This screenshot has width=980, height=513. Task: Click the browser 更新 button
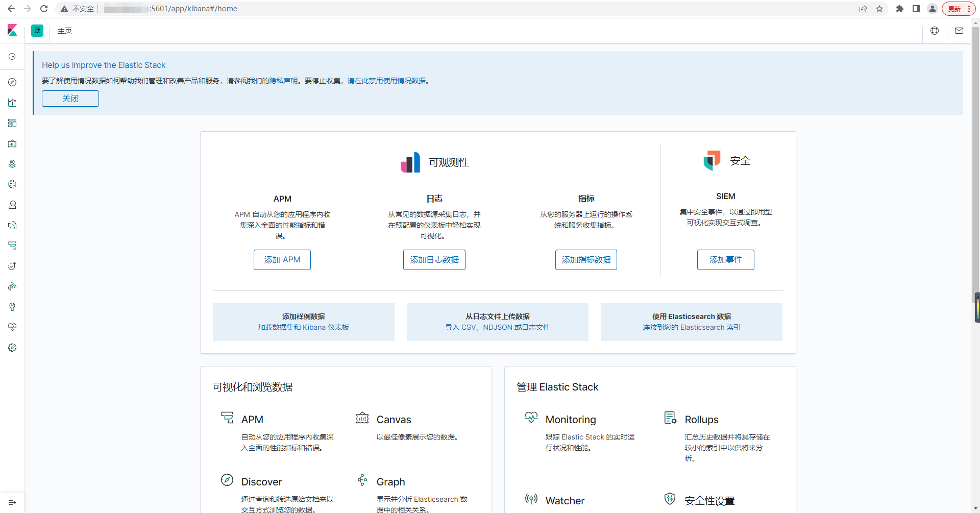(958, 9)
